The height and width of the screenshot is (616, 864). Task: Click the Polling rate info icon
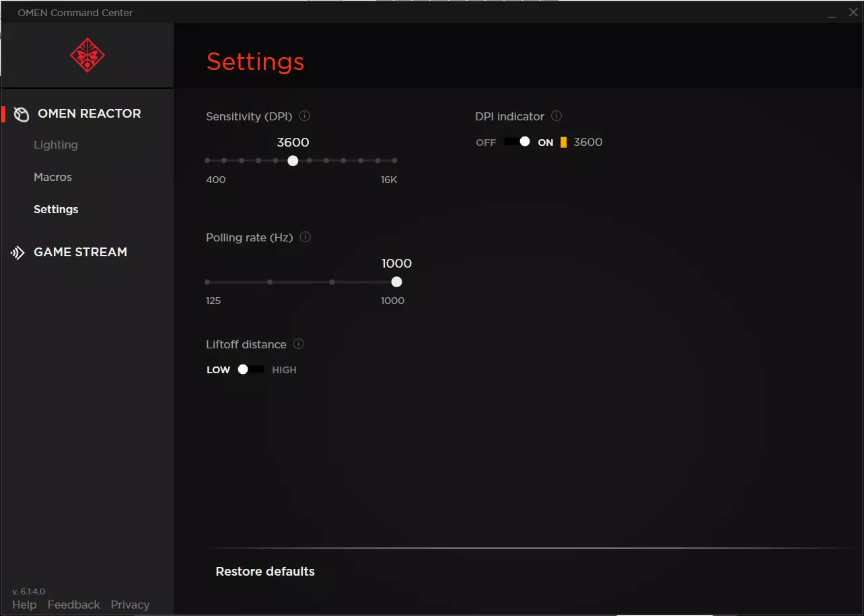pos(305,237)
